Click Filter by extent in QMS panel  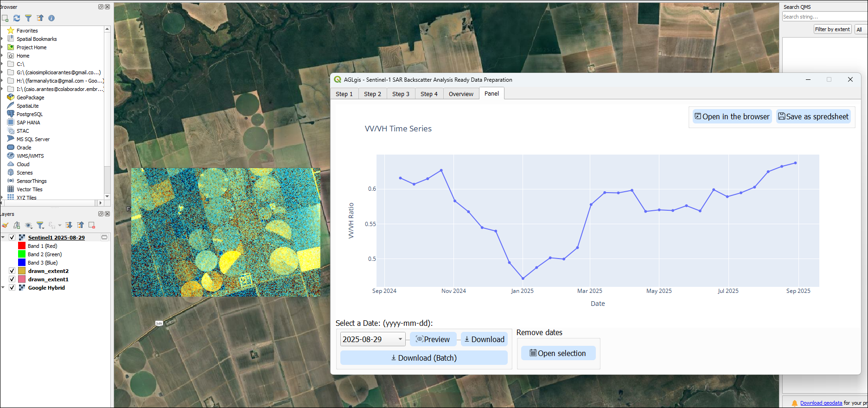pos(832,29)
